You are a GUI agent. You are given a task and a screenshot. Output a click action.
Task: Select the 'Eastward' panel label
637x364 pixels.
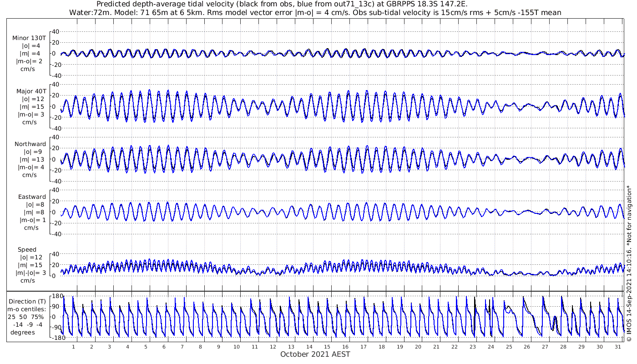tap(32, 197)
